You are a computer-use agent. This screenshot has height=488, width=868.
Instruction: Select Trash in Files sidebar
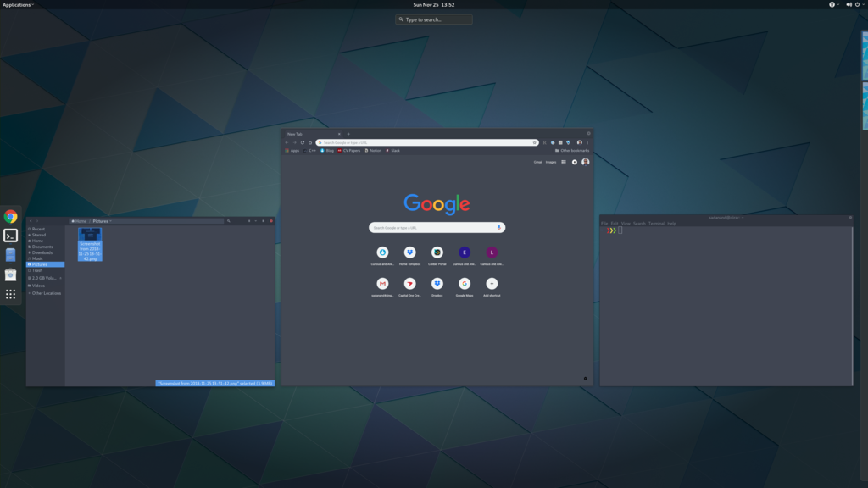point(46,270)
